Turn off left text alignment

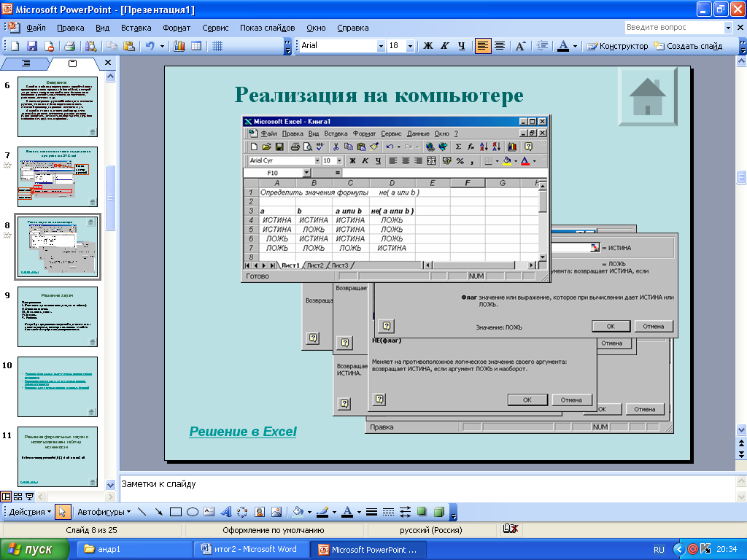pyautogui.click(x=483, y=46)
